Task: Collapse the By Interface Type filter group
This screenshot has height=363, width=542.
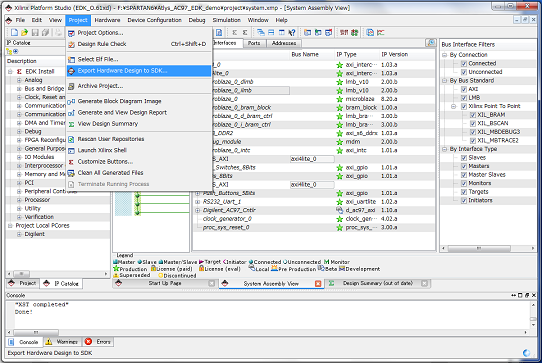Action: [445, 149]
